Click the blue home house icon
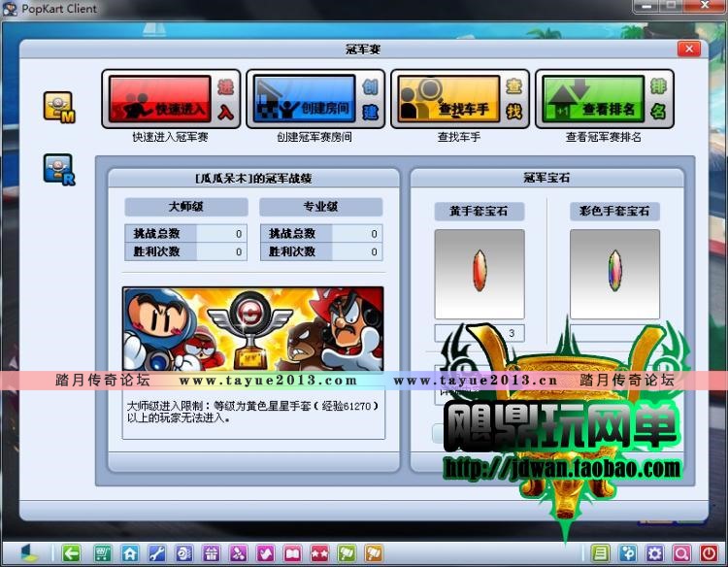 (x=130, y=553)
